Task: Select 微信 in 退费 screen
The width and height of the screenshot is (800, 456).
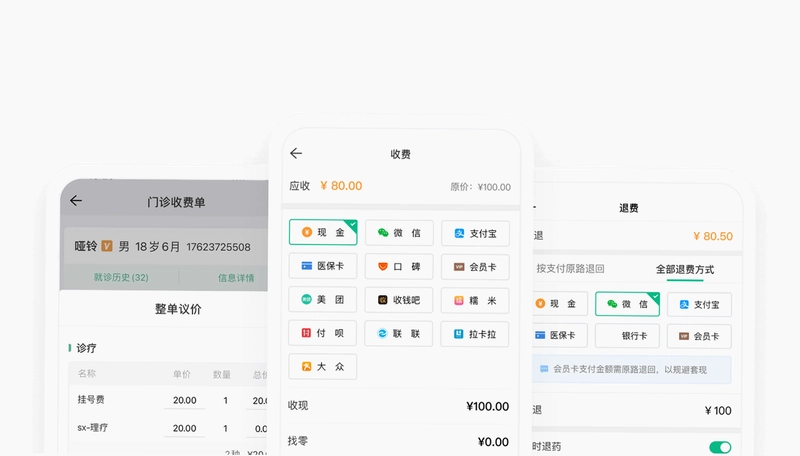Action: pyautogui.click(x=627, y=304)
